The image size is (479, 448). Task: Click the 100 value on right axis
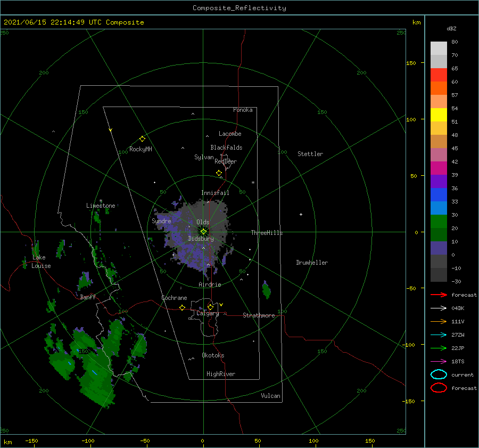coord(411,119)
